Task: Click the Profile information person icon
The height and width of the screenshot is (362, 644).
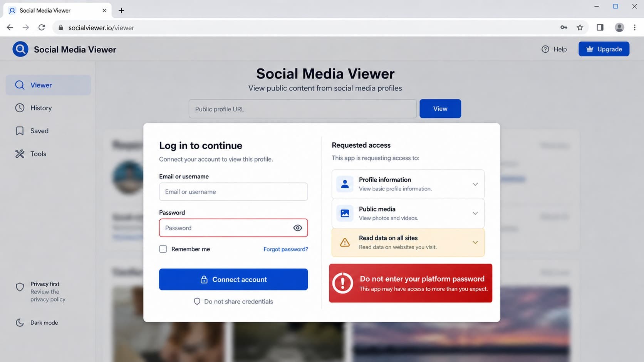Action: click(x=345, y=184)
